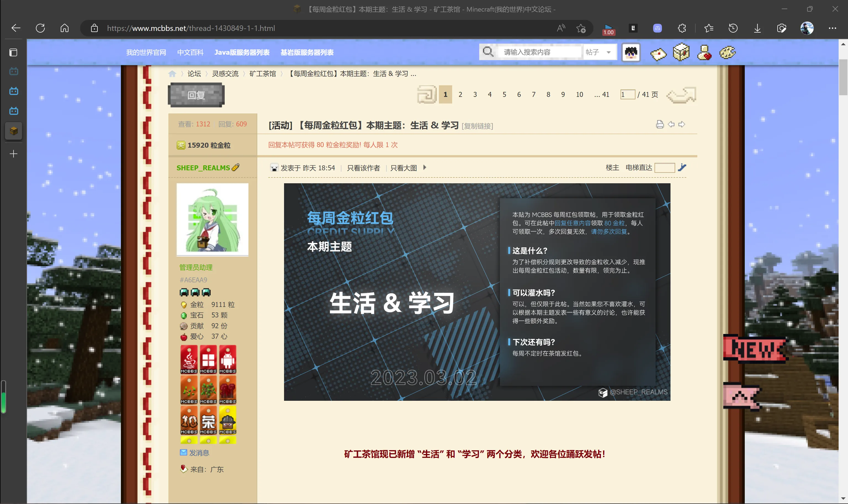
Task: Print this thread
Action: point(659,124)
